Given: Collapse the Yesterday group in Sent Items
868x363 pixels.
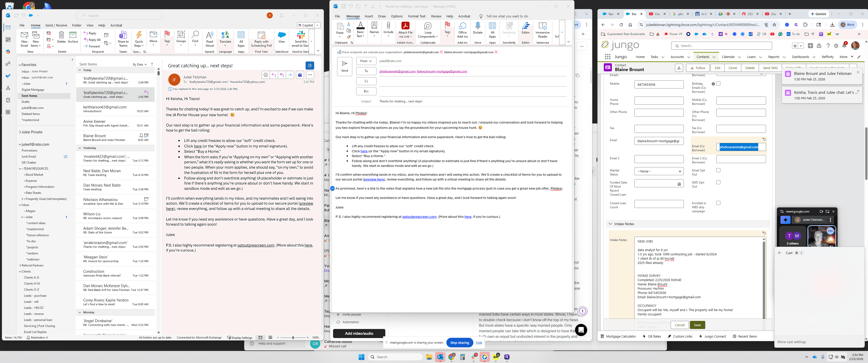Looking at the screenshot, I should pyautogui.click(x=80, y=148).
